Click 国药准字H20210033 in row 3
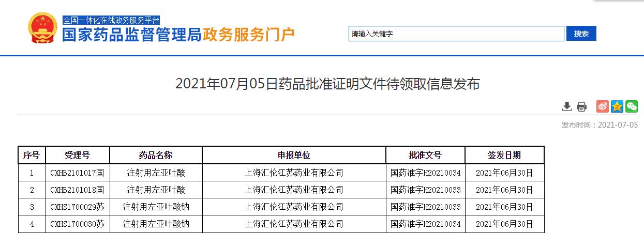Image resolution: width=644 pixels, height=233 pixels. 425,207
